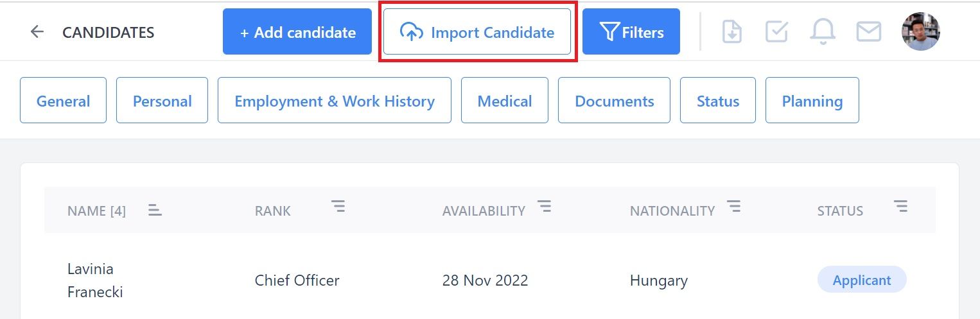Open the NATIONALITY column filter icon
This screenshot has height=319, width=980.
tap(734, 206)
